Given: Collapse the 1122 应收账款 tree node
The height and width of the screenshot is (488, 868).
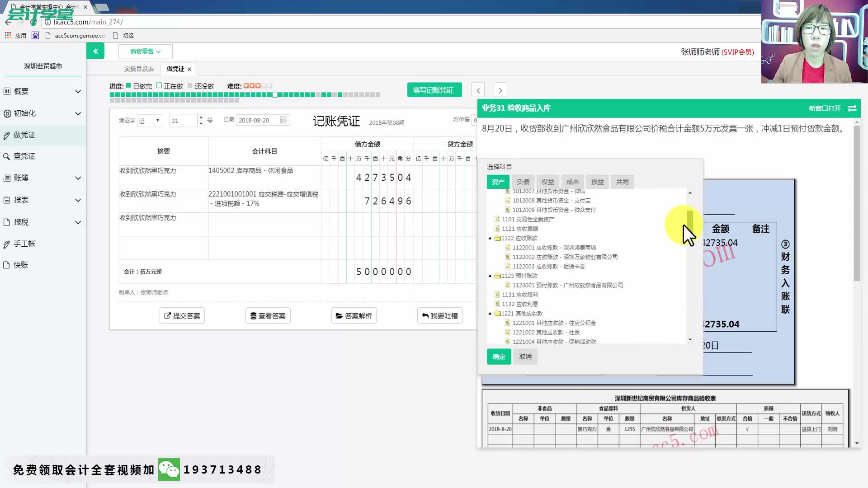Looking at the screenshot, I should [x=490, y=238].
